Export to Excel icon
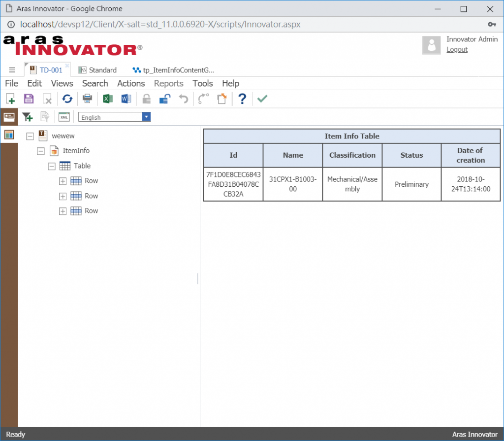The width and height of the screenshot is (504, 441). click(x=108, y=99)
